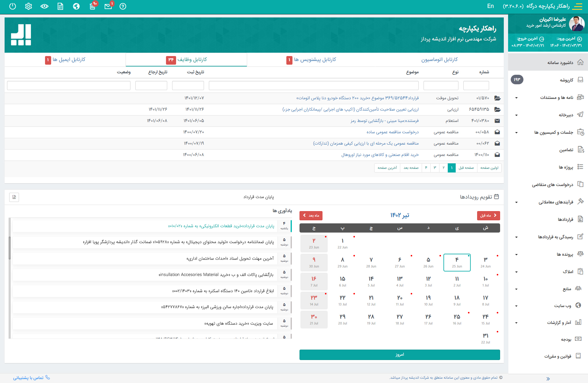Viewport: 588px width, 383px height.
Task: Click the موضوع filter input field
Action: [314, 85]
